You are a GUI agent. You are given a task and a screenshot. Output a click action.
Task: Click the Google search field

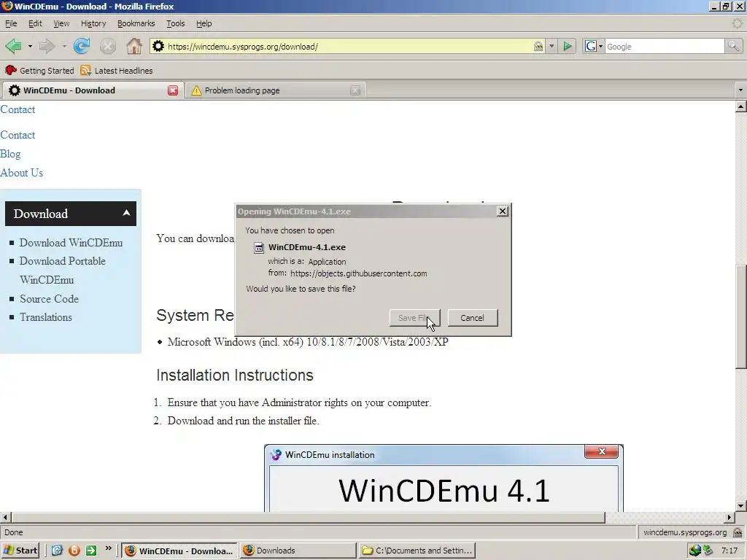665,46
